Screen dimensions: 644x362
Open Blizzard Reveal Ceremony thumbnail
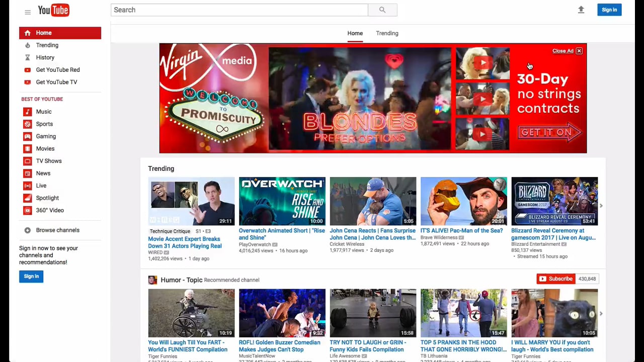[x=554, y=201]
